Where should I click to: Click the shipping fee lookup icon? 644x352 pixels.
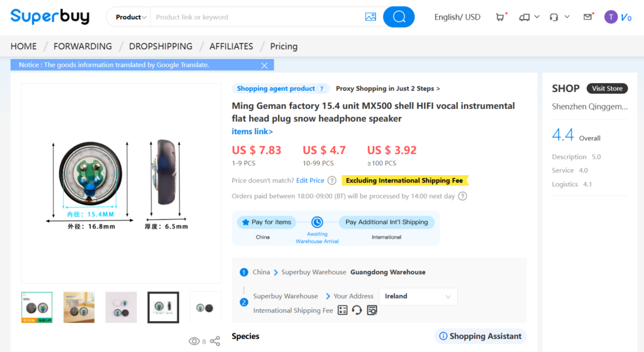pos(372,310)
